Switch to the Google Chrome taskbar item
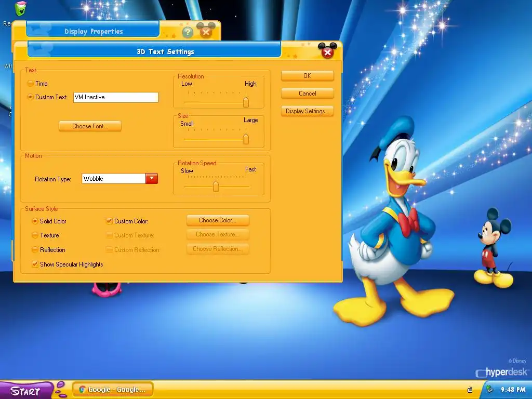The width and height of the screenshot is (532, 399). (113, 390)
